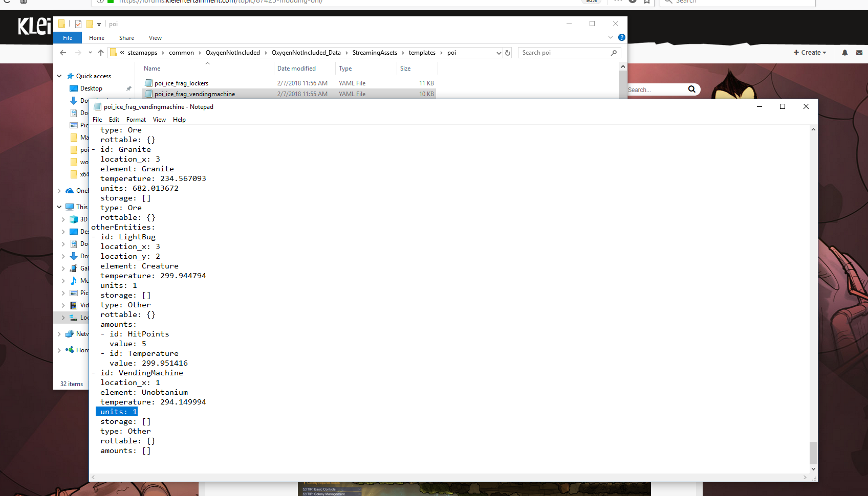This screenshot has width=868, height=496.
Task: Go back using the Explorer Back arrow
Action: point(63,53)
